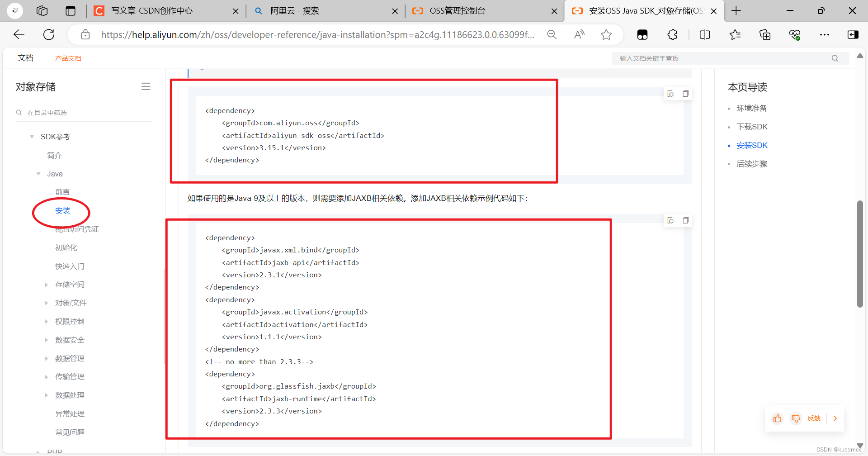The width and height of the screenshot is (868, 456).
Task: Copy the JAXB dependencies code
Action: coord(686,220)
